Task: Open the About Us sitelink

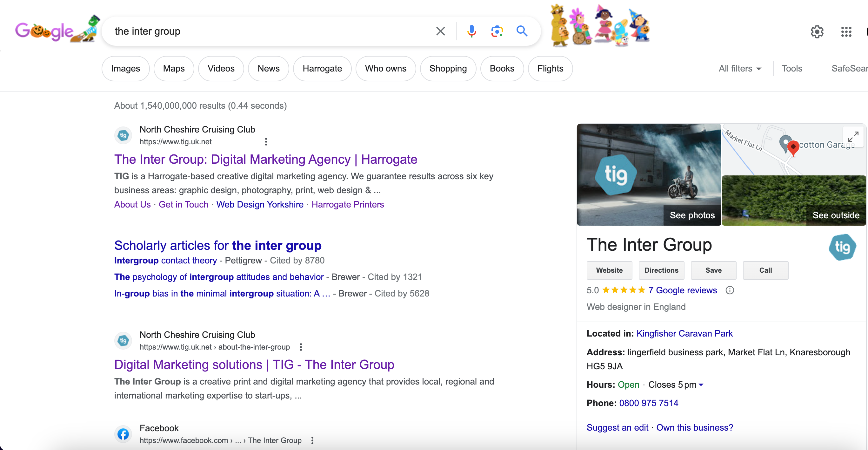Action: tap(132, 204)
